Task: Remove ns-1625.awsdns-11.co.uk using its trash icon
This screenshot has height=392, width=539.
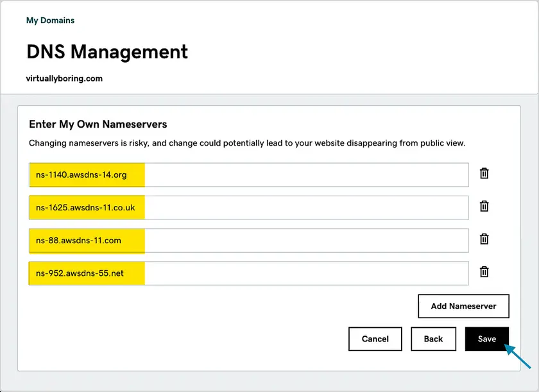Action: (484, 206)
